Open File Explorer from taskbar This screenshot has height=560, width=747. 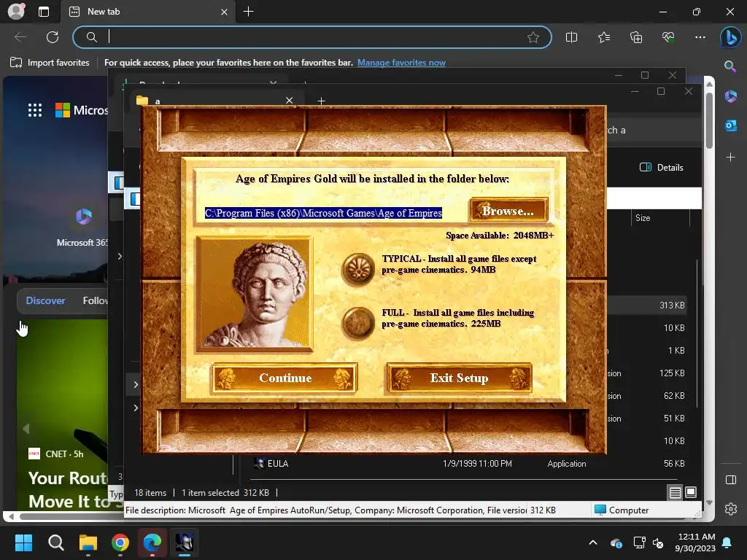(88, 542)
